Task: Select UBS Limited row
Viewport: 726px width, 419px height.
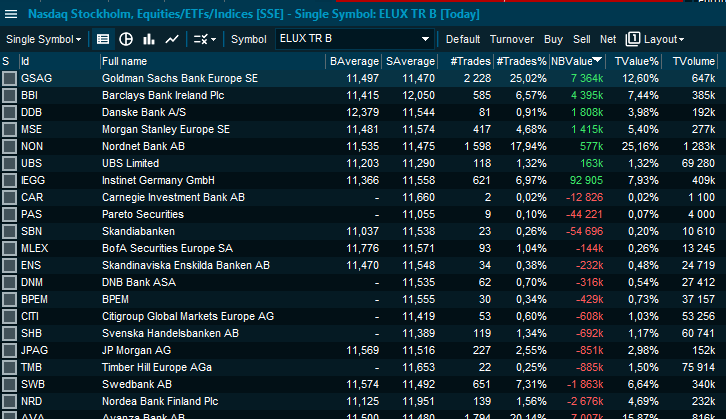Action: [363, 163]
